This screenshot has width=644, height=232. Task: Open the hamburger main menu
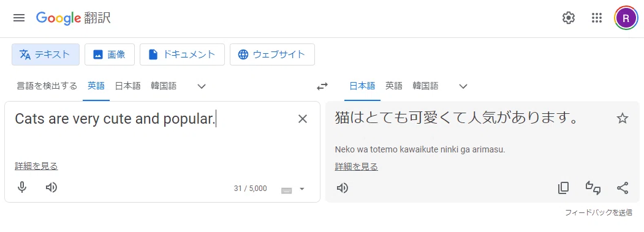pyautogui.click(x=19, y=18)
